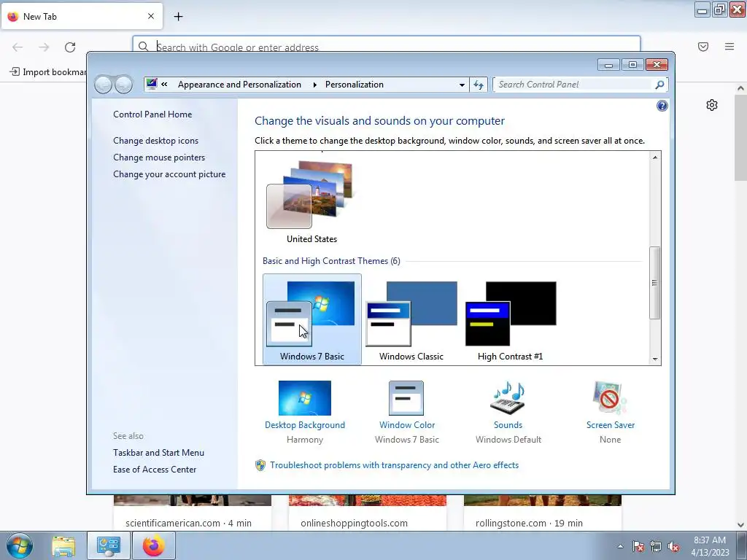The height and width of the screenshot is (560, 747).
Task: Open Taskbar and Start Menu link
Action: (x=158, y=452)
